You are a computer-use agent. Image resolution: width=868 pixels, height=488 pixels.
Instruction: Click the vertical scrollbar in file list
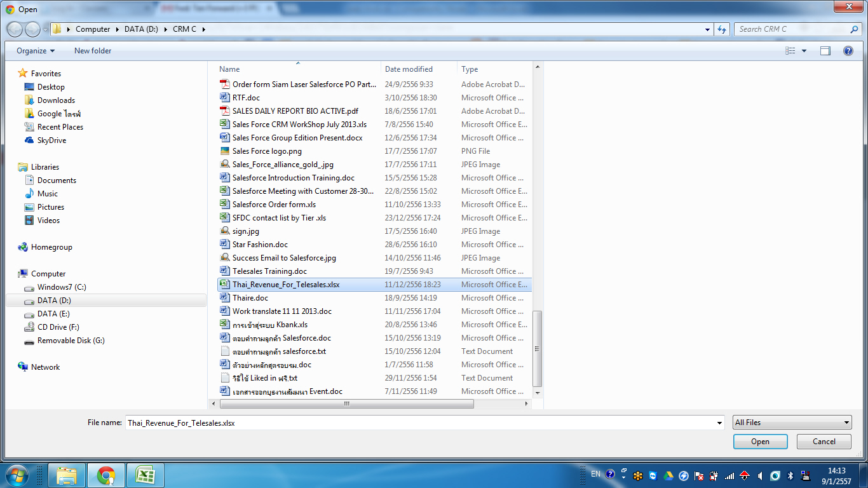pyautogui.click(x=538, y=348)
